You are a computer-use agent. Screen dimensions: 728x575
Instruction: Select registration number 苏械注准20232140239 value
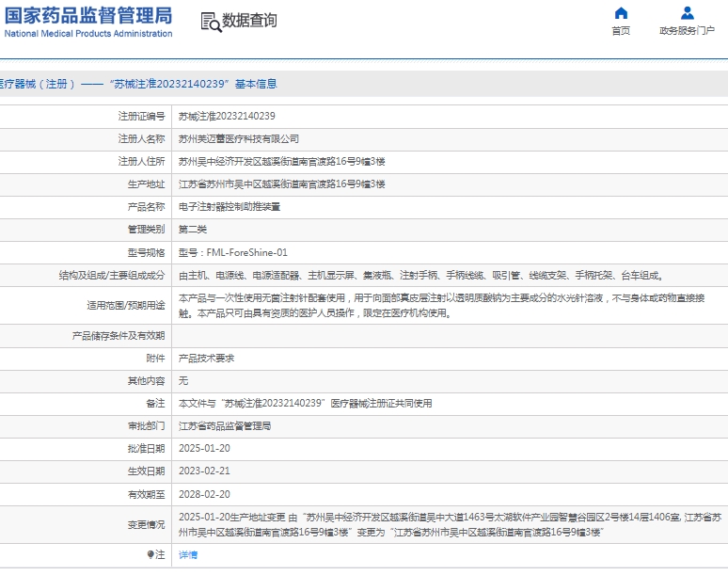(x=227, y=116)
